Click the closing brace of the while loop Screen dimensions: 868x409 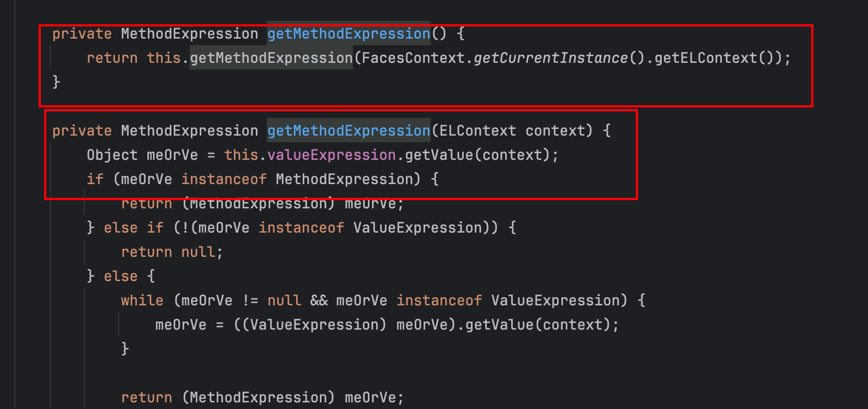pos(125,349)
